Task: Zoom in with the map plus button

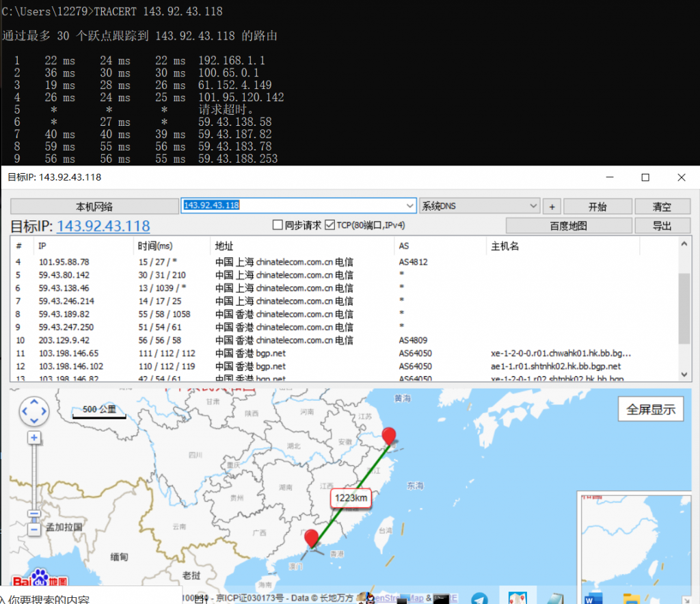Action: coord(34,438)
